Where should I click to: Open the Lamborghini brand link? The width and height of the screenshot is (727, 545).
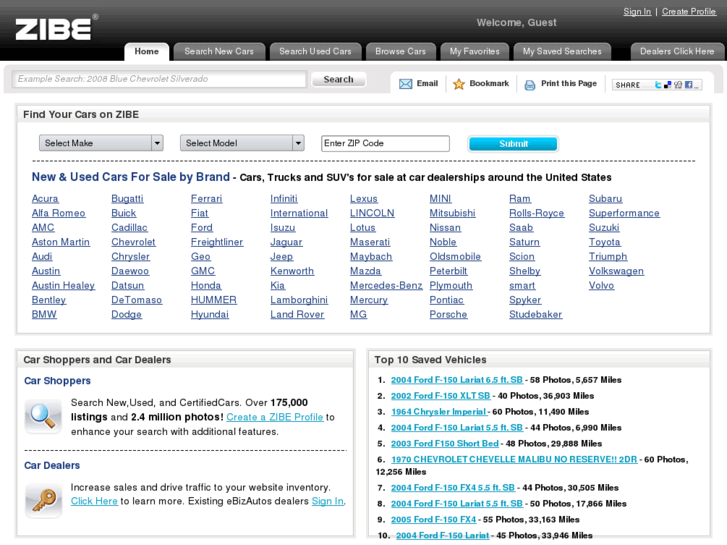click(x=299, y=300)
